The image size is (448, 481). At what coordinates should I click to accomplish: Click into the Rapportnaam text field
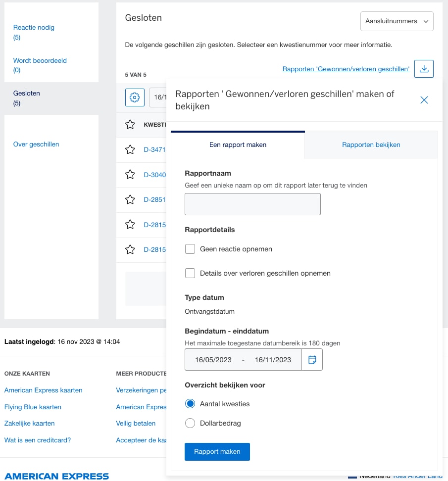coord(252,204)
